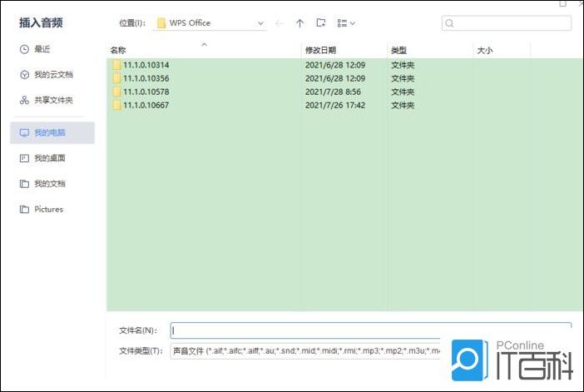The height and width of the screenshot is (392, 584).
Task: Click the back arrow navigation button
Action: coord(279,23)
